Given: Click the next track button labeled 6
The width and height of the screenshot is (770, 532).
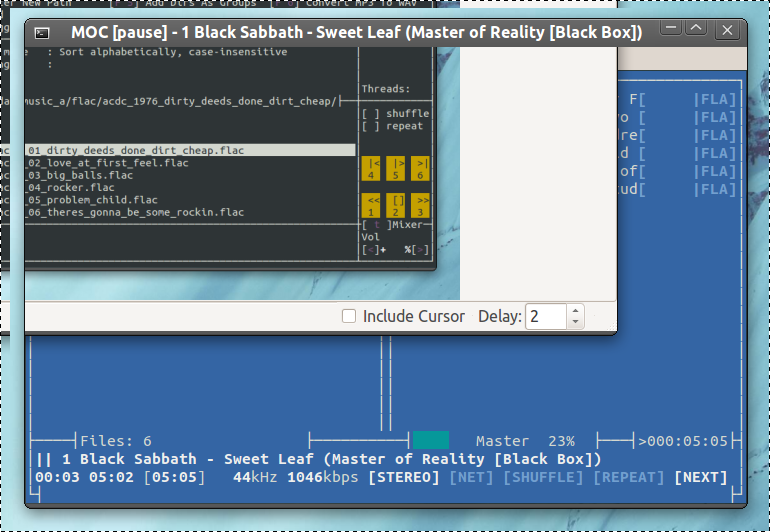Looking at the screenshot, I should (x=420, y=169).
